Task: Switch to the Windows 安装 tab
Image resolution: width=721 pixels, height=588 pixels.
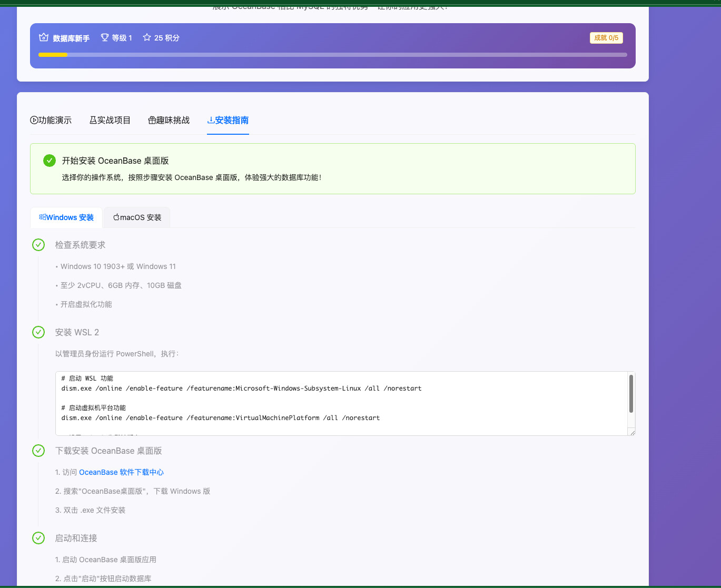Action: point(66,217)
